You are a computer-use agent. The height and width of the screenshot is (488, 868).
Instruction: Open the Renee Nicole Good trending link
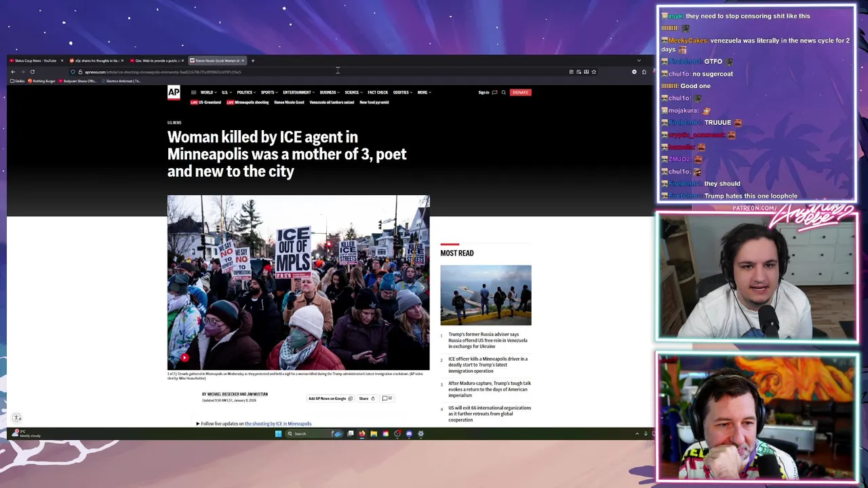[289, 102]
